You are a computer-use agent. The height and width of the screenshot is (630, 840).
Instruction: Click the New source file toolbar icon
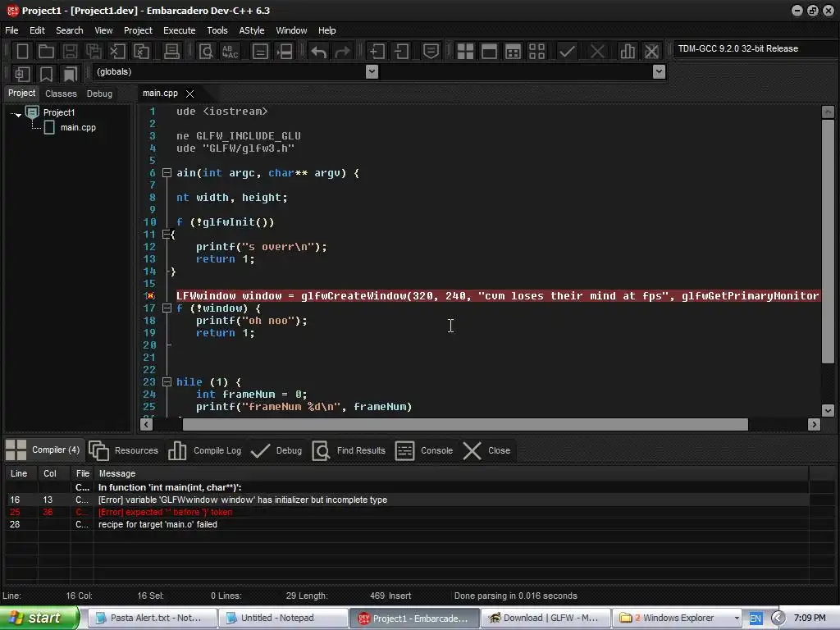pyautogui.click(x=22, y=52)
